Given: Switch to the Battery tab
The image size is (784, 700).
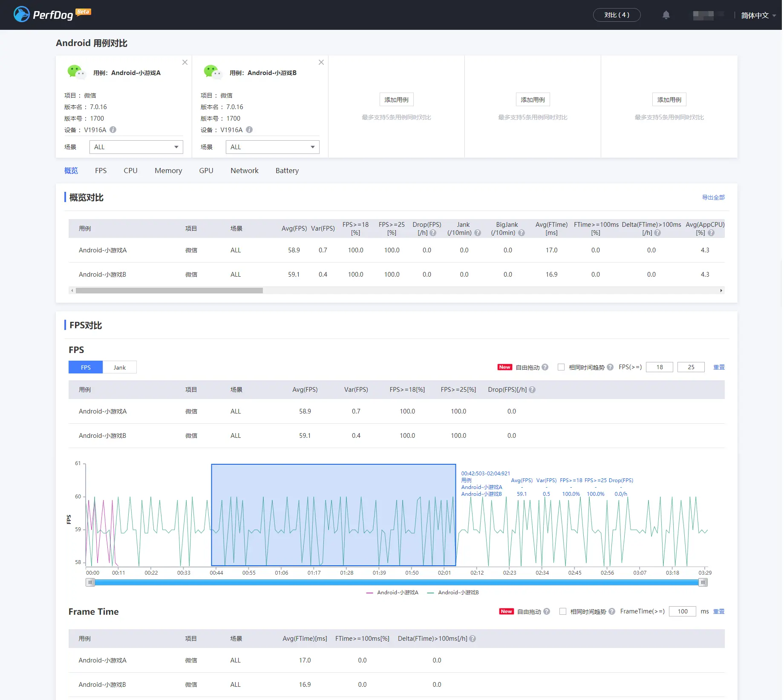Looking at the screenshot, I should tap(287, 171).
